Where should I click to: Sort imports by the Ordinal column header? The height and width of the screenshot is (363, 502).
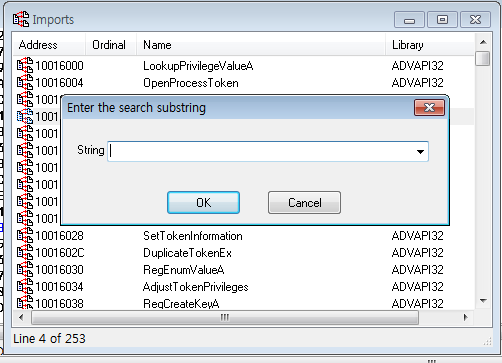(x=111, y=45)
